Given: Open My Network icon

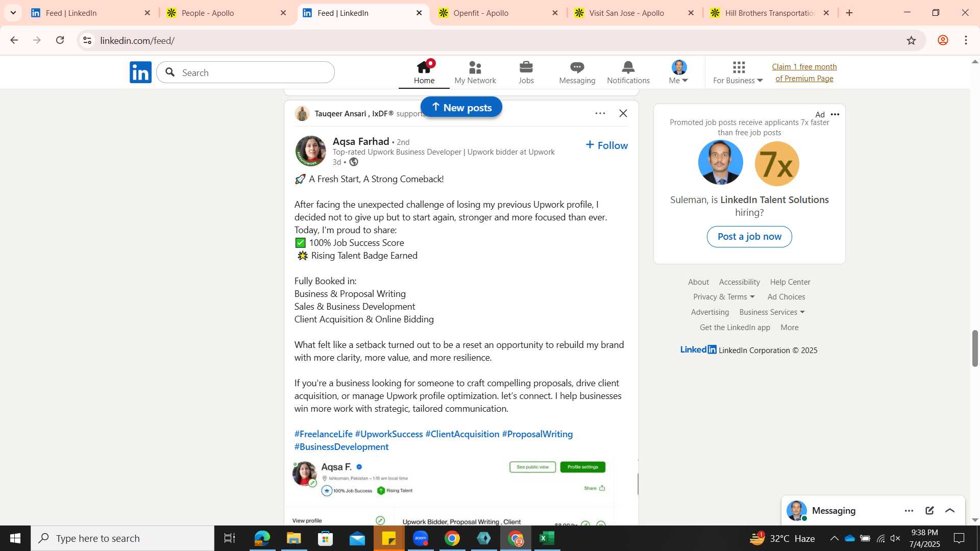Looking at the screenshot, I should coord(475,72).
